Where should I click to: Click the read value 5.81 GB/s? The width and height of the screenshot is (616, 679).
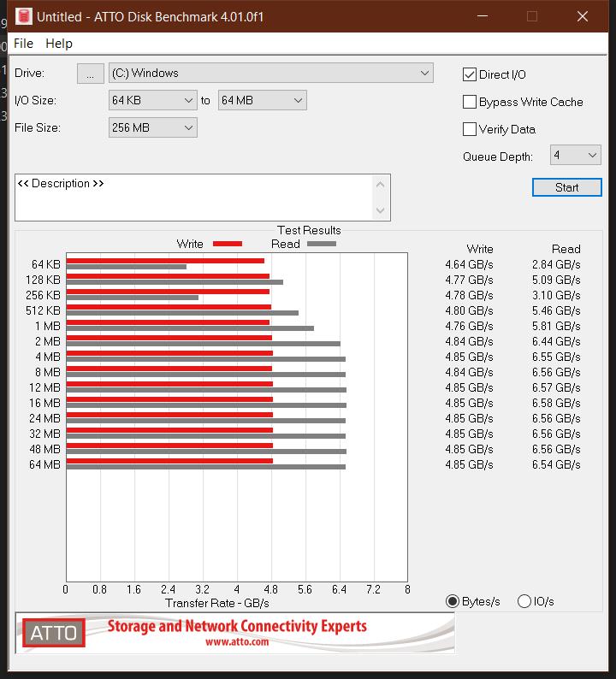point(556,326)
